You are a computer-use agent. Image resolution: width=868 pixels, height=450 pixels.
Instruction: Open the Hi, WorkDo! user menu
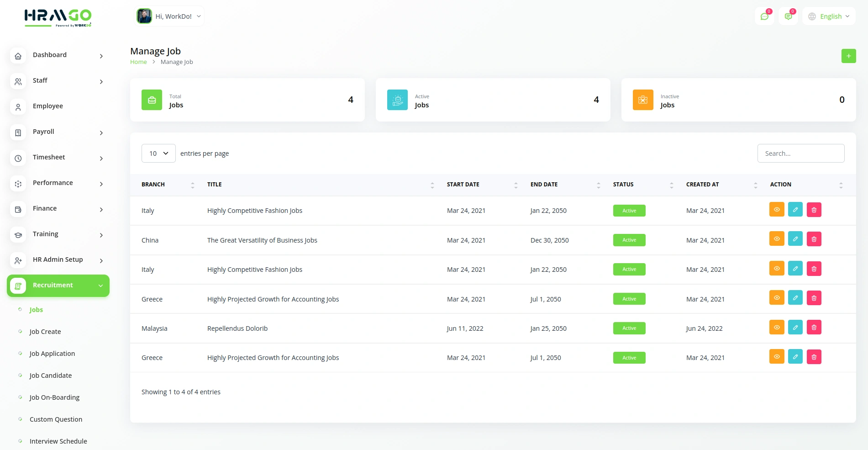click(169, 16)
